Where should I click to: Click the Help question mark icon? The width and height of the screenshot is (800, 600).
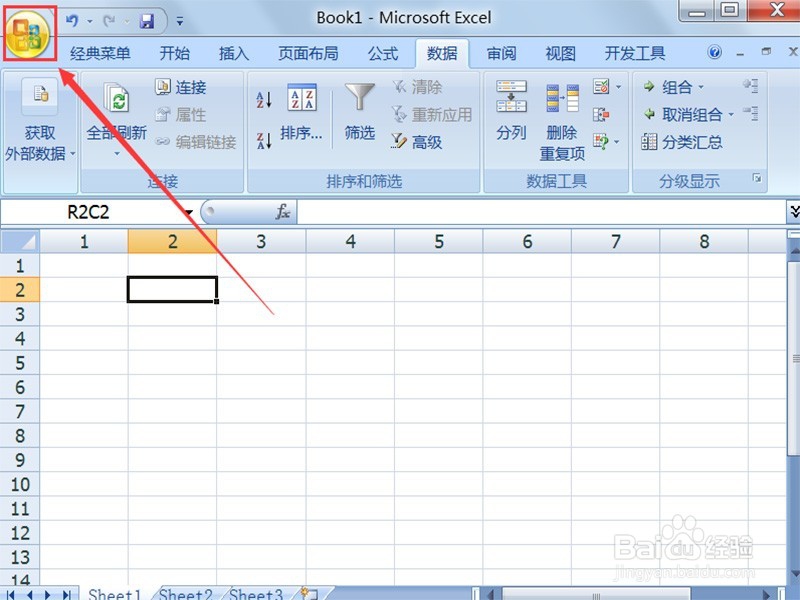715,52
